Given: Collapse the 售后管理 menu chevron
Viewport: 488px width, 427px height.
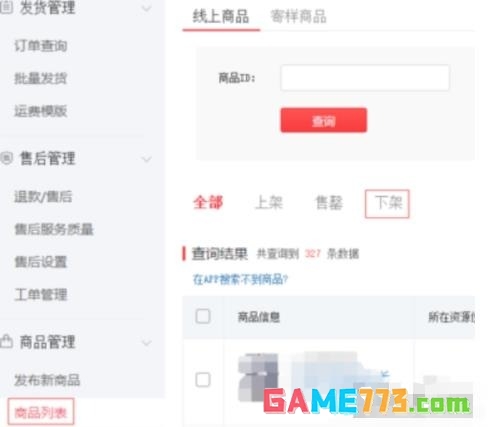Looking at the screenshot, I should tap(146, 159).
